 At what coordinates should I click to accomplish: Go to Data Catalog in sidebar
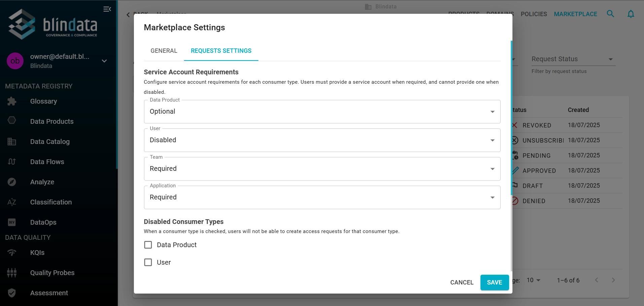pos(50,142)
